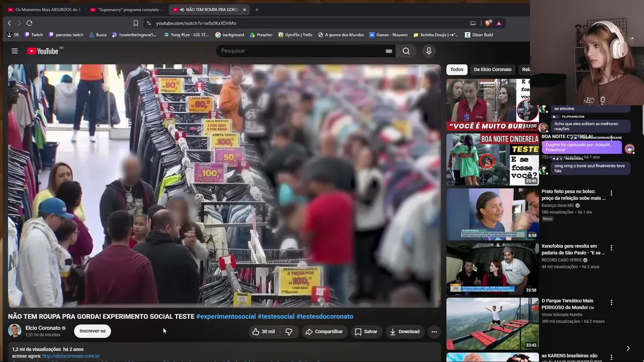The height and width of the screenshot is (362, 644).
Task: Share the video via Compartilhar
Action: [x=324, y=331]
